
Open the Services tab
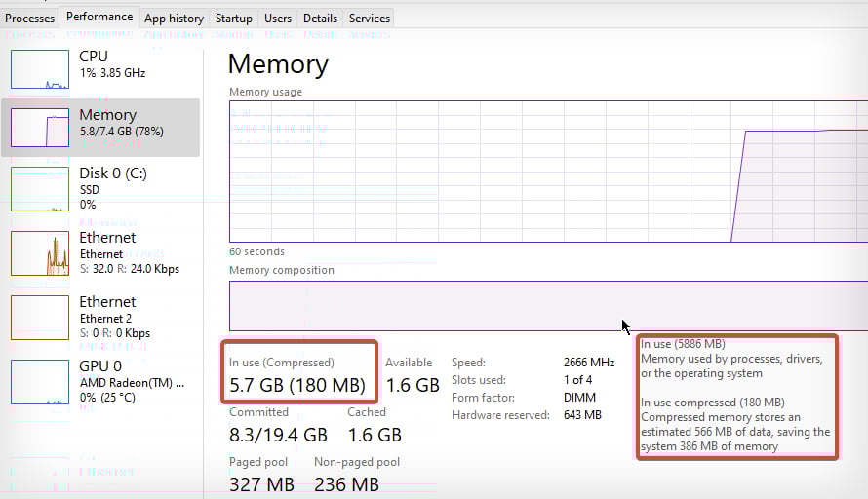[x=370, y=19]
